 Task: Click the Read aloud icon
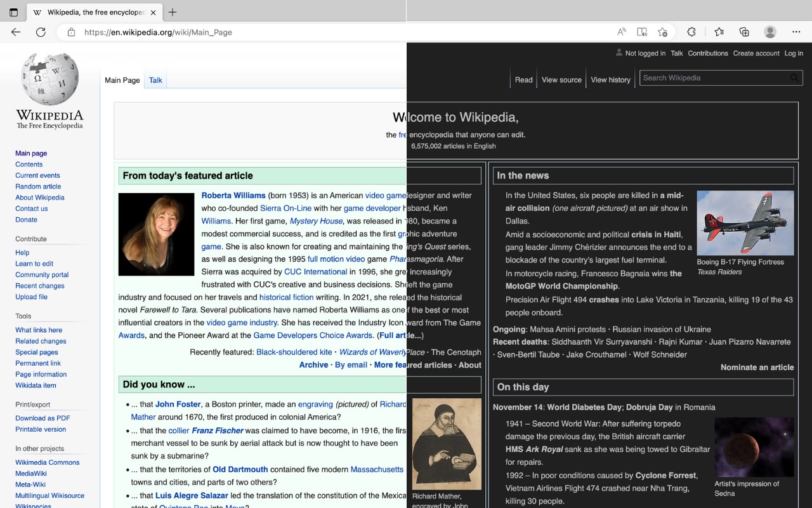[x=622, y=32]
